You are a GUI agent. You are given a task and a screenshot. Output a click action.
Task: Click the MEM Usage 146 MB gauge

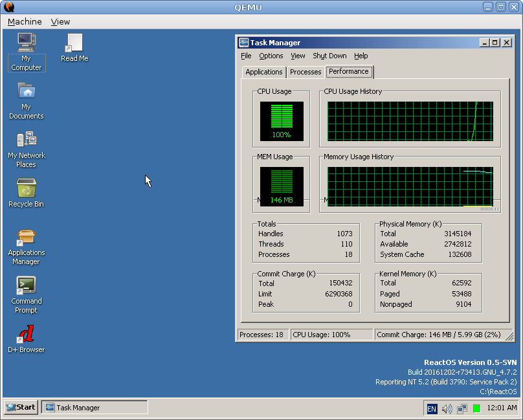tap(282, 186)
